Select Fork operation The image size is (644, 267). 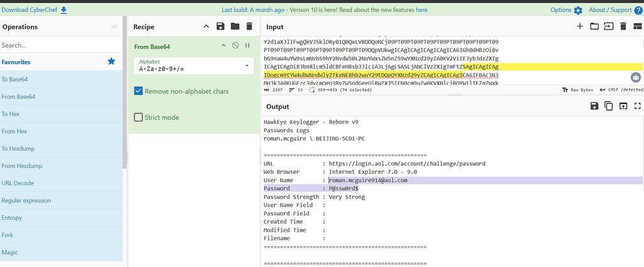point(61,235)
